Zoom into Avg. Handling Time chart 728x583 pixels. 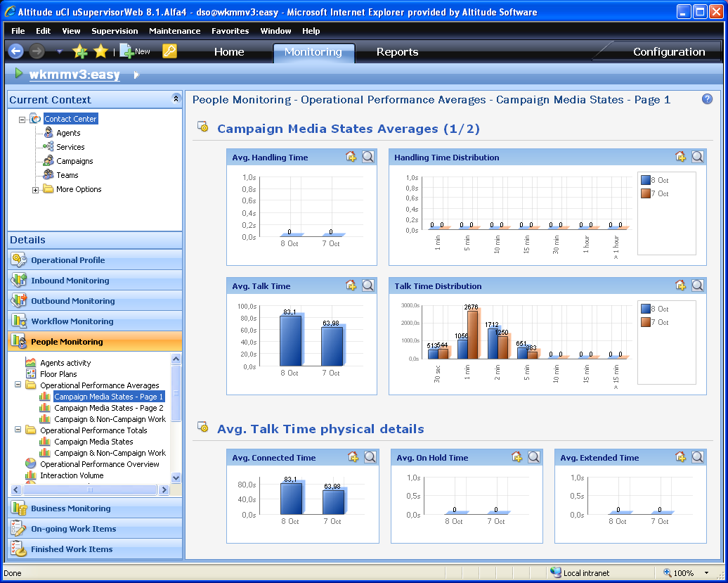(x=368, y=157)
